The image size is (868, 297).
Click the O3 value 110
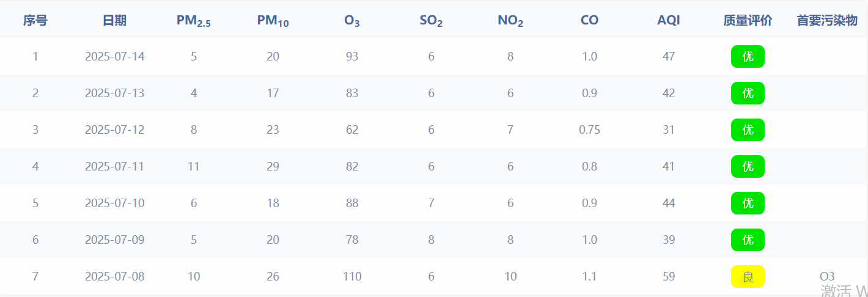coord(352,276)
